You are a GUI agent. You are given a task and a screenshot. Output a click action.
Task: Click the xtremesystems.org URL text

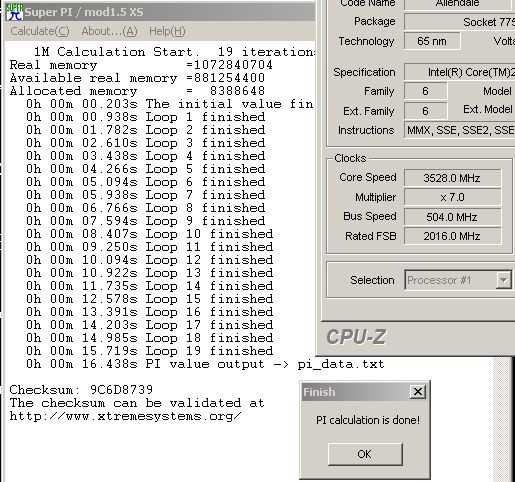[x=125, y=416]
